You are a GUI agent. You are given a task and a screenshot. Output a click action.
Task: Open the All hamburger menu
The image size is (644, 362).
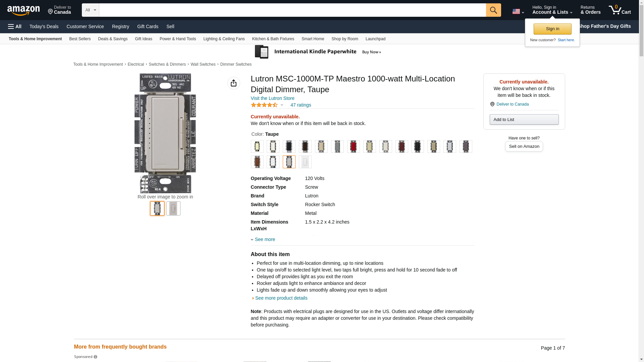[15, 26]
